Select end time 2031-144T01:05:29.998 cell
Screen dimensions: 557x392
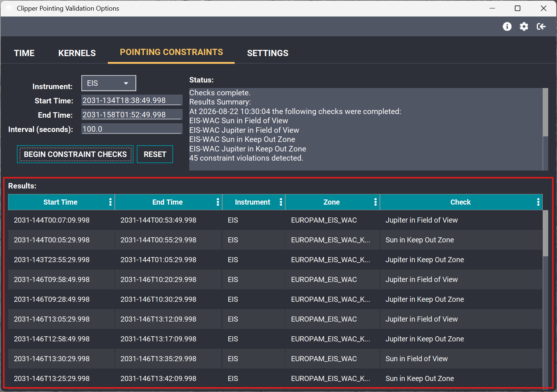pyautogui.click(x=168, y=260)
